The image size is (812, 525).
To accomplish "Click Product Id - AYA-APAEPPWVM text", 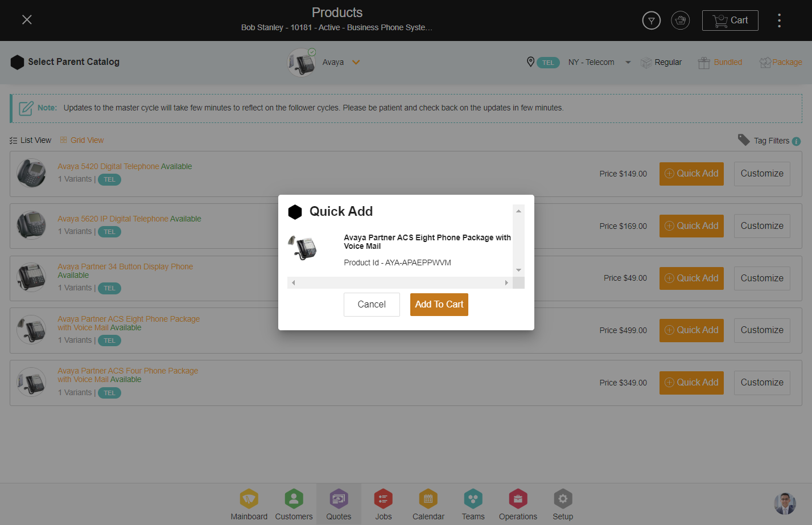I will pyautogui.click(x=397, y=262).
